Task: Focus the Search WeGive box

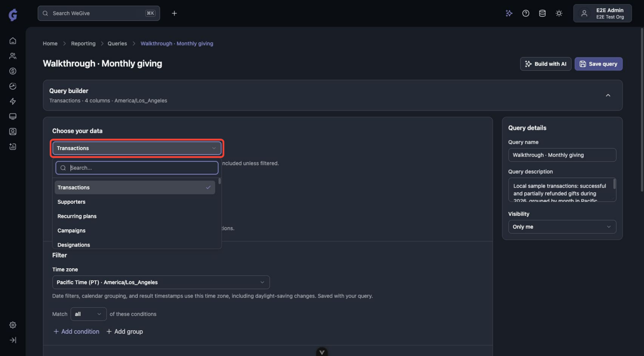Action: pos(98,13)
